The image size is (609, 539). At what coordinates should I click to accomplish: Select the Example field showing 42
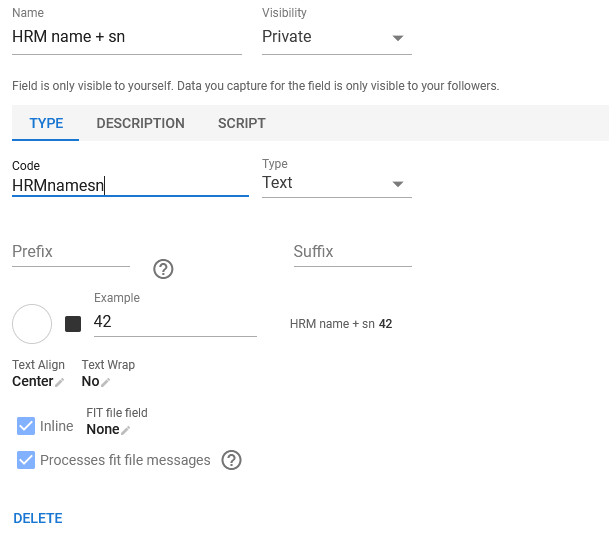click(175, 322)
